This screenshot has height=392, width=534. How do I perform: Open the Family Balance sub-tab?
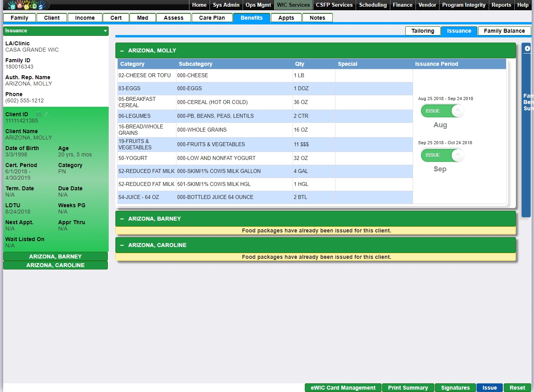coord(504,31)
